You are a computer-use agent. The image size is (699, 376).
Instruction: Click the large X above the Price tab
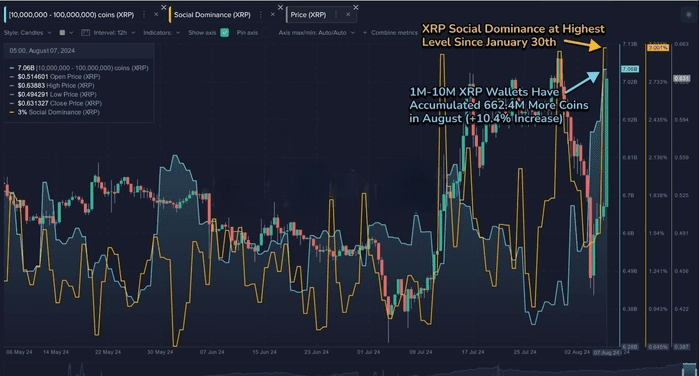pyautogui.click(x=356, y=7)
